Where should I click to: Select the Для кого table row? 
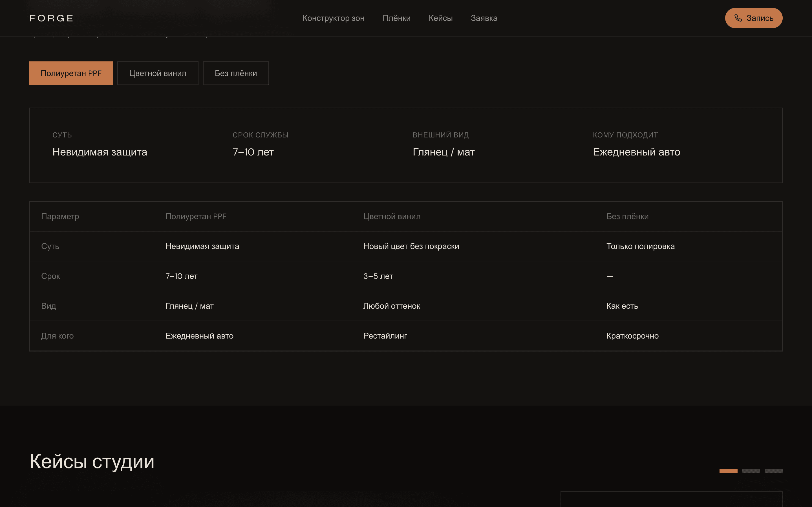406,336
